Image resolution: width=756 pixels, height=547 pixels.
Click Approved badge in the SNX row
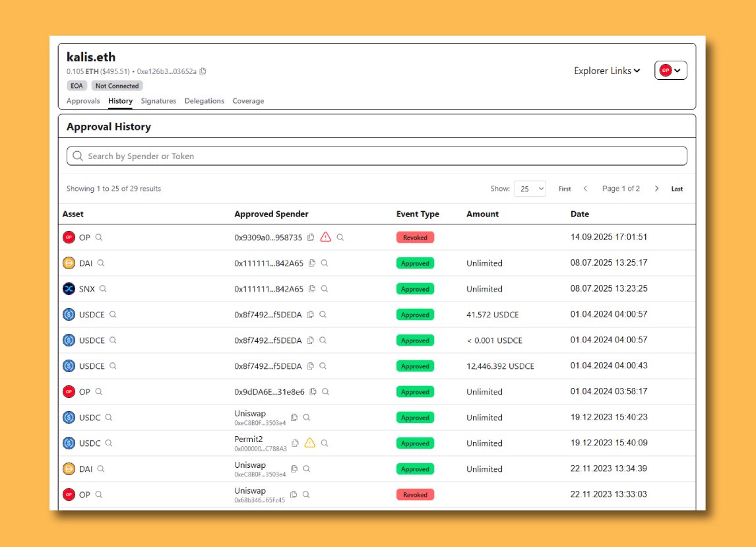tap(415, 289)
